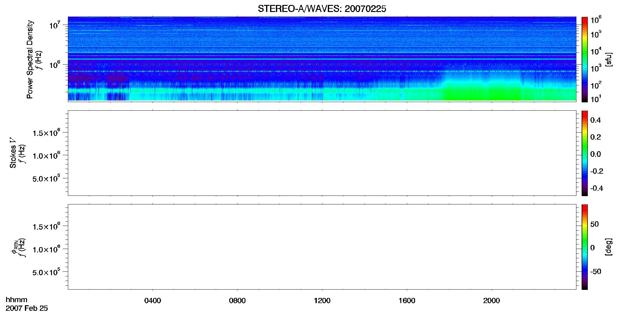This screenshot has height=332, width=644.
Task: Click inside the Power Spectral Density spectrogram
Action: [322, 59]
